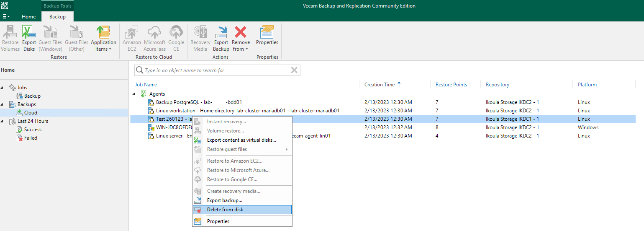This screenshot has height=231, width=644.
Task: Choose Export backup in context menu
Action: click(242, 200)
